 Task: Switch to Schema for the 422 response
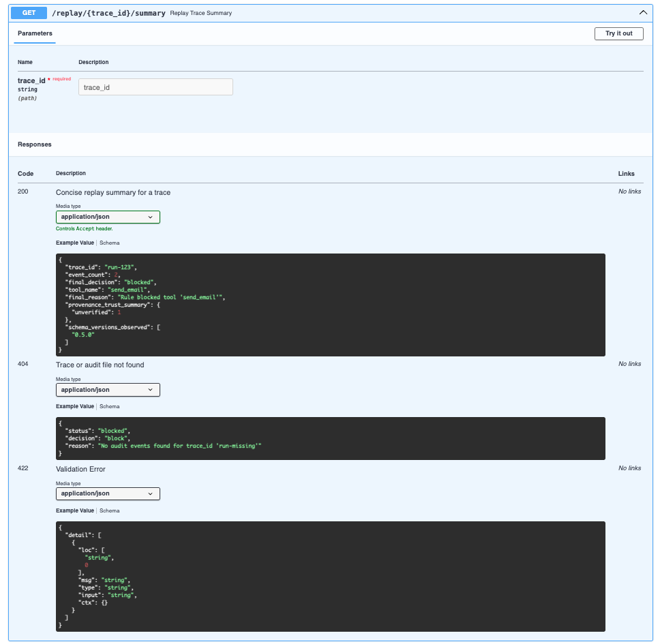tap(110, 510)
